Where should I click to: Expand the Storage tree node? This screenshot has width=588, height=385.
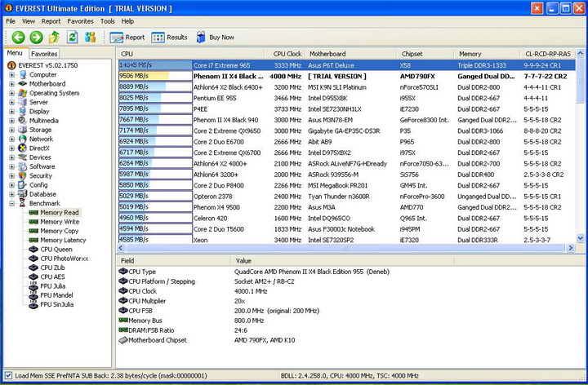pyautogui.click(x=12, y=130)
